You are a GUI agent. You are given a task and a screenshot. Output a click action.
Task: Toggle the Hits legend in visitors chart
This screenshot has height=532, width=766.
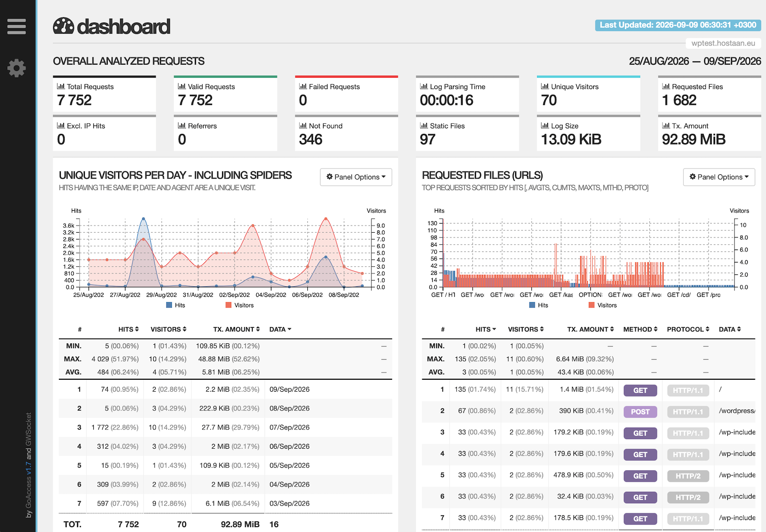pyautogui.click(x=175, y=305)
